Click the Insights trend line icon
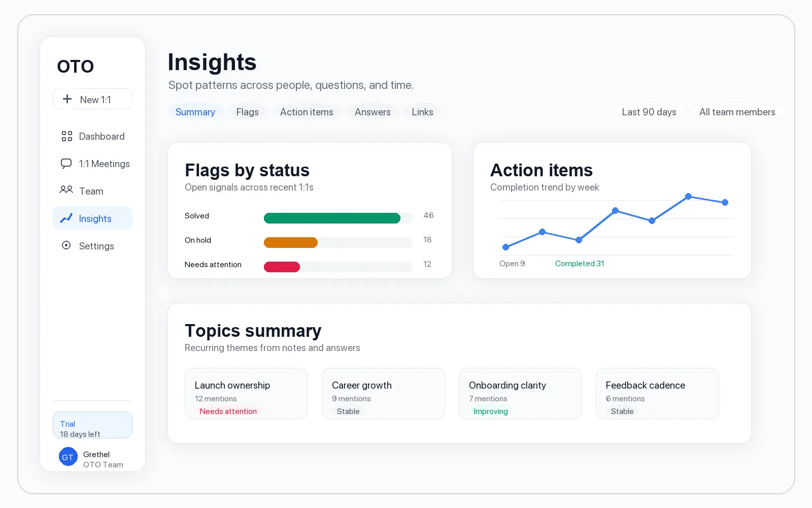The height and width of the screenshot is (508, 812). coord(66,218)
